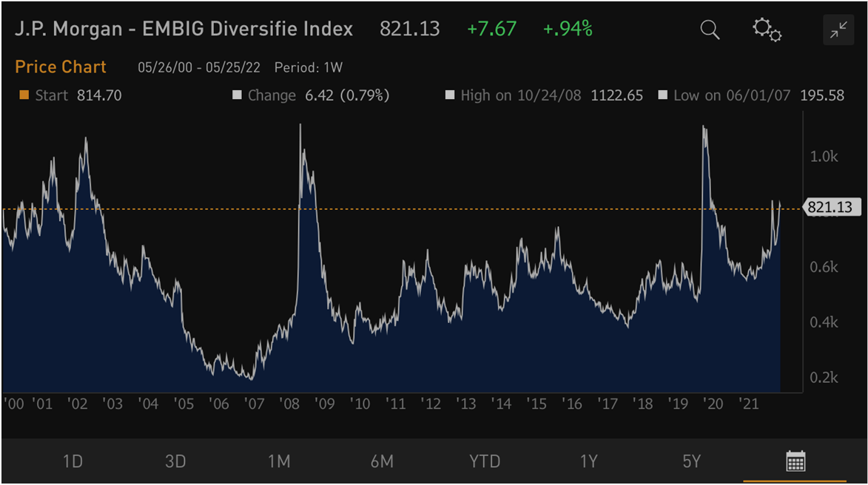Click the '00 year label on x-axis
The width and height of the screenshot is (868, 485).
click(x=14, y=404)
